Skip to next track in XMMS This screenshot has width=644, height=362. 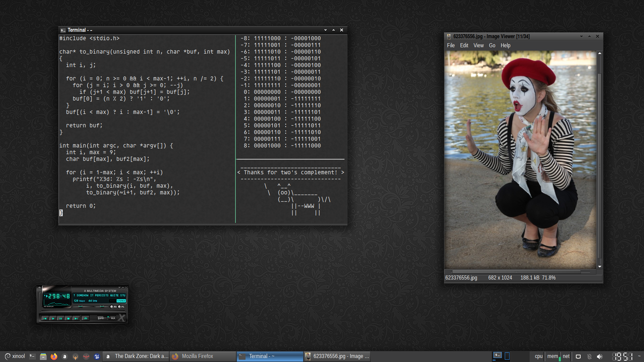point(76,318)
